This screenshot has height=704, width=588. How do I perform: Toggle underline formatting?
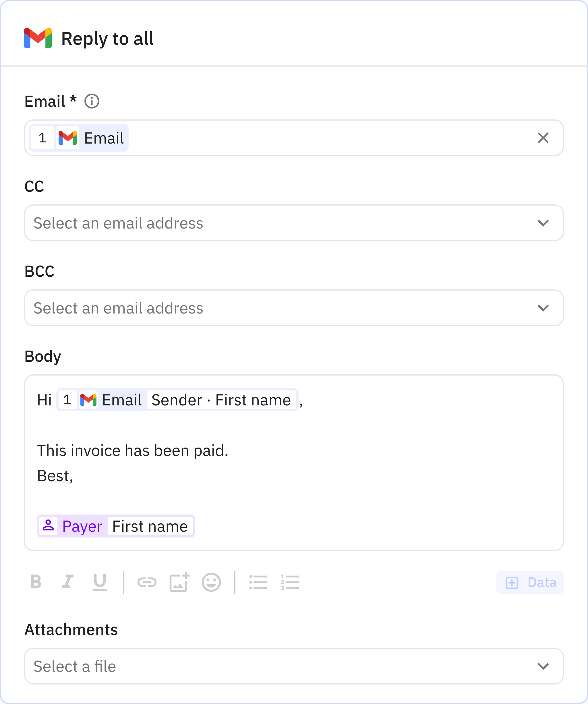point(100,582)
